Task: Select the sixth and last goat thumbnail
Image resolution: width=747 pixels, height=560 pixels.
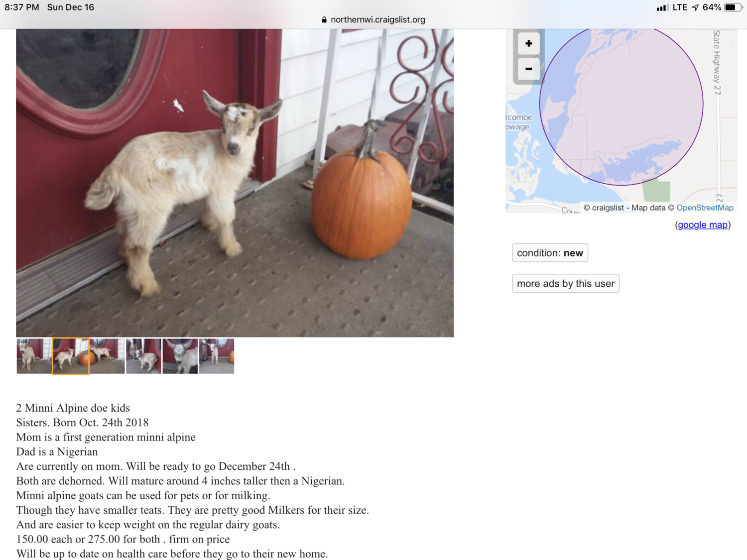Action: click(217, 356)
